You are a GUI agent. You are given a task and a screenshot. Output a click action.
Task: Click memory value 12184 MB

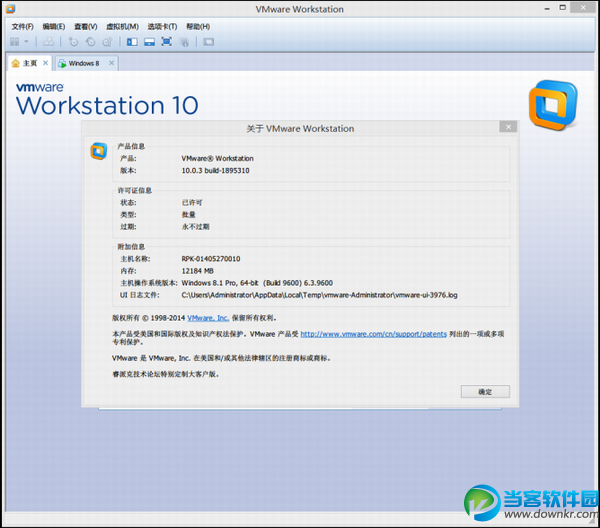click(x=197, y=271)
